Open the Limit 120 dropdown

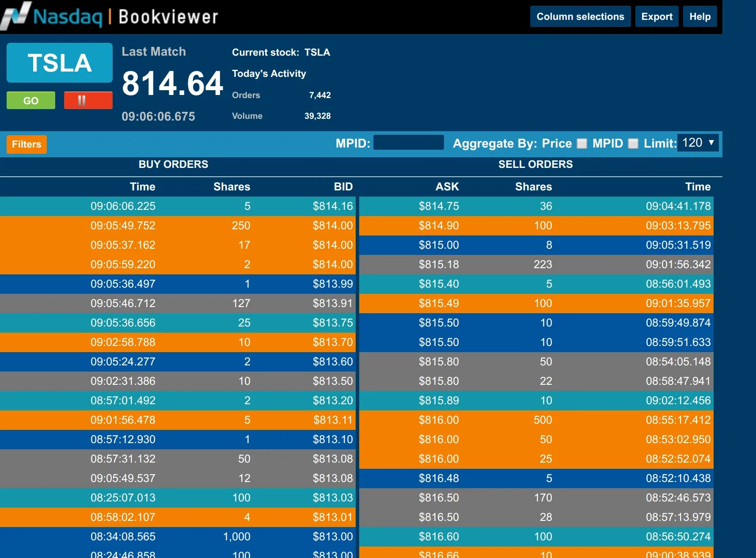[x=698, y=143]
